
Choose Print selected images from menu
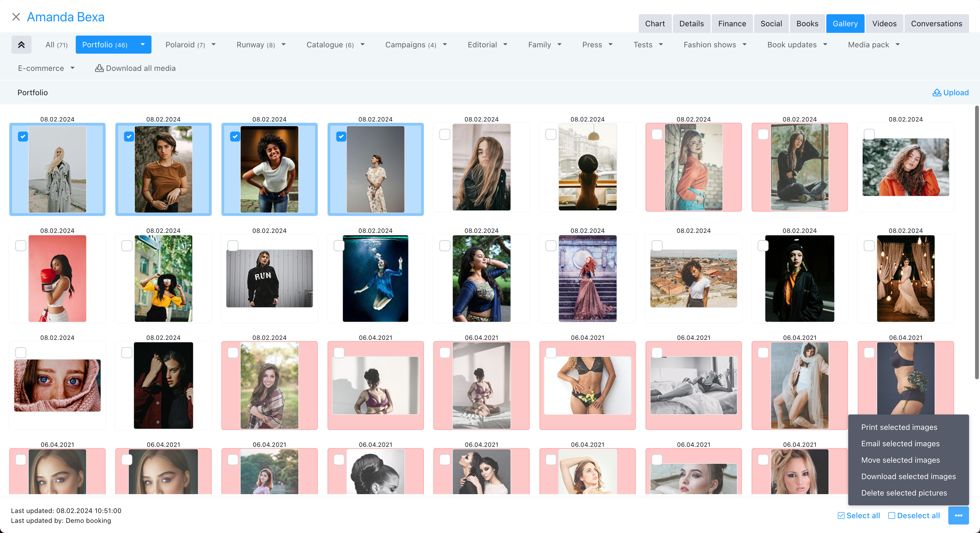[x=899, y=427]
